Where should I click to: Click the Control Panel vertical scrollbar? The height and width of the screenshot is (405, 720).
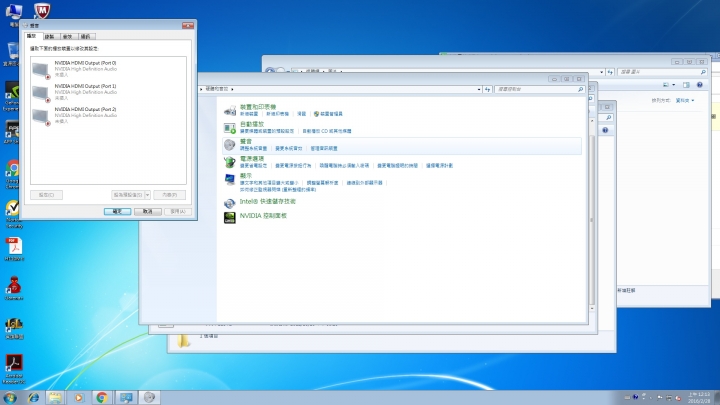pyautogui.click(x=591, y=214)
